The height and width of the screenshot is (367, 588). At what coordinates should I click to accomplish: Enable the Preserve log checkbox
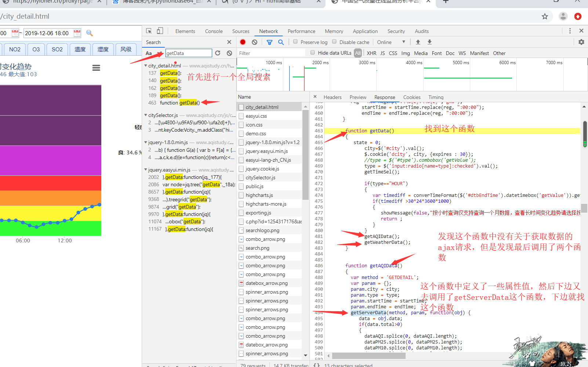point(295,42)
